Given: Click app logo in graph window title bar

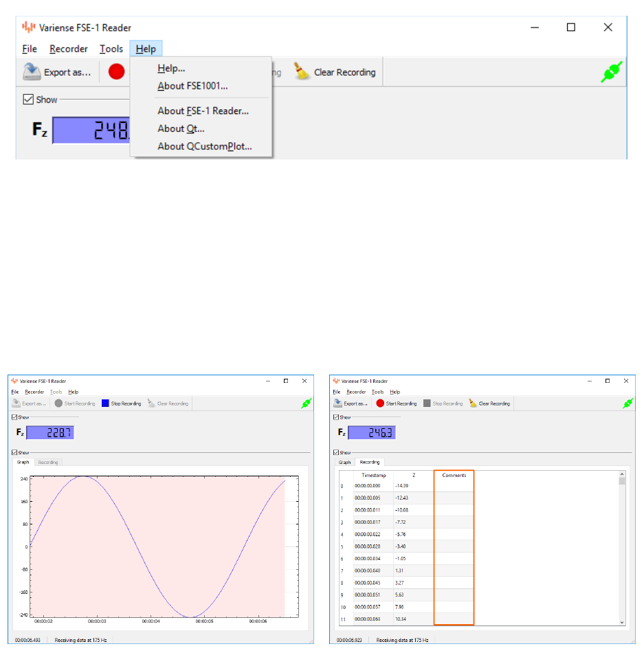Looking at the screenshot, I should [14, 381].
